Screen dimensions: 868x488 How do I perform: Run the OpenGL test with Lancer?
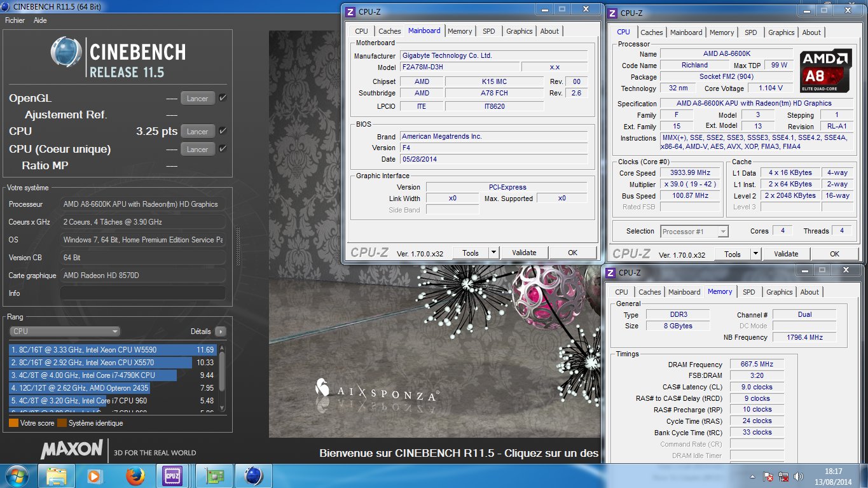(x=197, y=99)
